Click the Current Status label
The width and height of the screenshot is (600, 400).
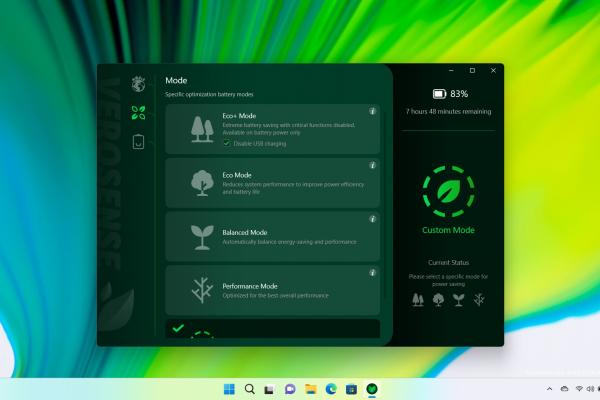click(x=448, y=263)
